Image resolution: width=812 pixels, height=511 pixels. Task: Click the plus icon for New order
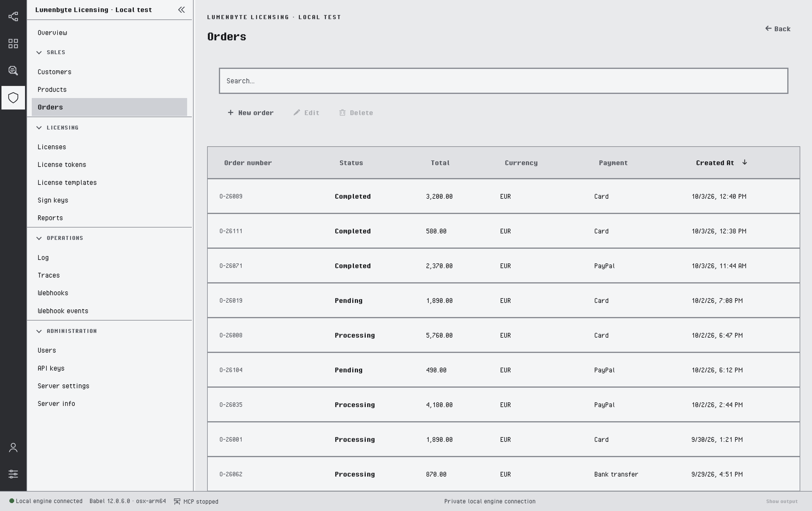pyautogui.click(x=231, y=113)
